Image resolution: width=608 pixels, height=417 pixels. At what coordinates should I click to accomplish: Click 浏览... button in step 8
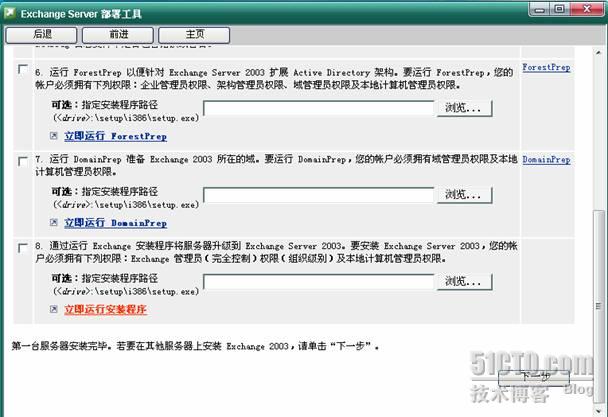465,282
